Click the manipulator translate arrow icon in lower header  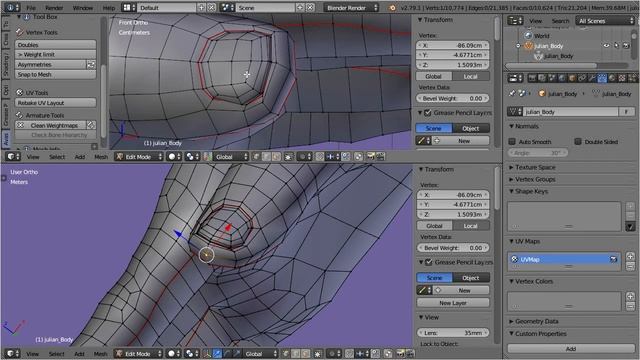(x=217, y=354)
